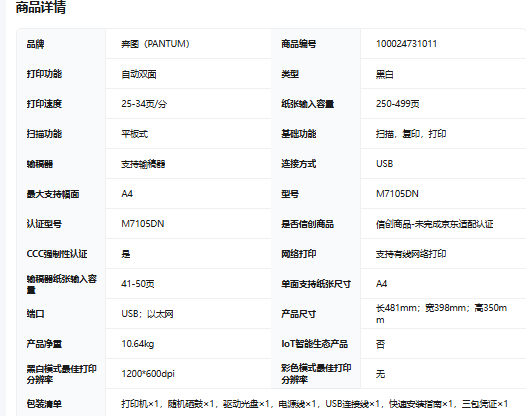Click the 10.64kg net weight value
Viewport: 526px width, 416px height.
pyautogui.click(x=138, y=344)
